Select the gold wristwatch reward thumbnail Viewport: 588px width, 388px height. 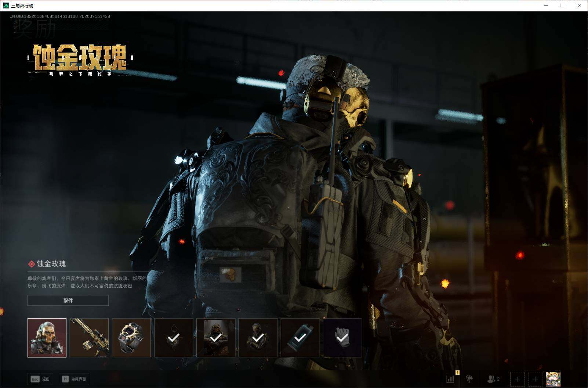[x=131, y=338]
